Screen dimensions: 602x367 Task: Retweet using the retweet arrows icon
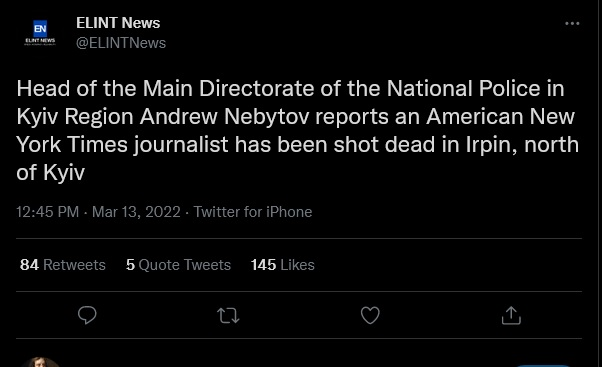click(228, 316)
